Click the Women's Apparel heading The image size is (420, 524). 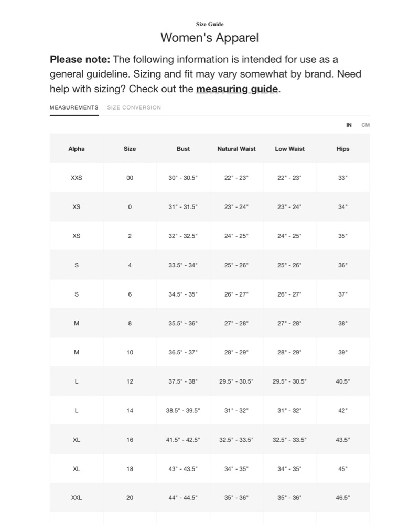pos(210,37)
